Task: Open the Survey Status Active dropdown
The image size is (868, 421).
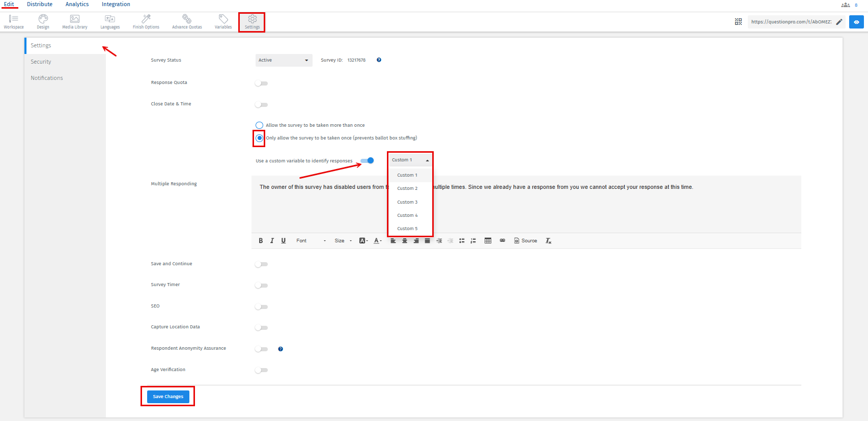Action: [x=284, y=60]
